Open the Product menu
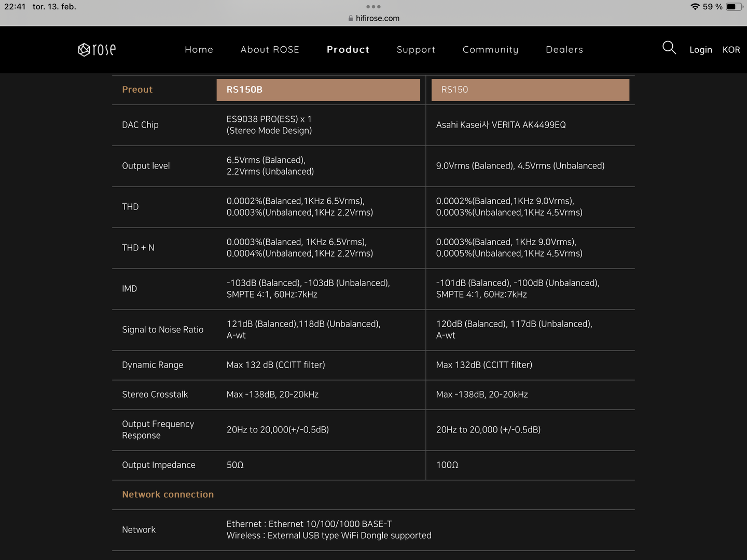Viewport: 747px width, 560px height. pyautogui.click(x=348, y=50)
